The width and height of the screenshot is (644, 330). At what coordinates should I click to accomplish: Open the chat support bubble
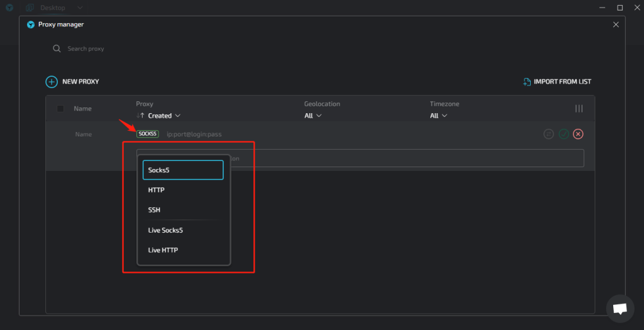pyautogui.click(x=619, y=308)
